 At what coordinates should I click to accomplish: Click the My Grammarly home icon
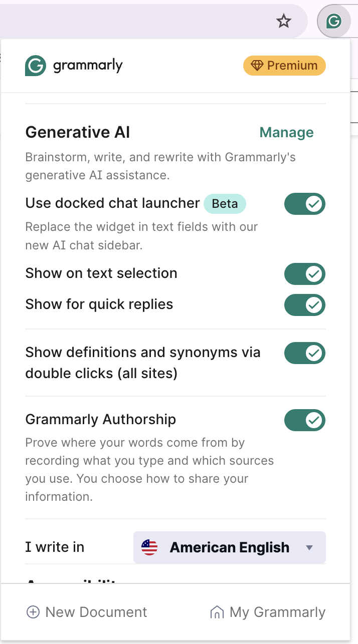tap(217, 612)
